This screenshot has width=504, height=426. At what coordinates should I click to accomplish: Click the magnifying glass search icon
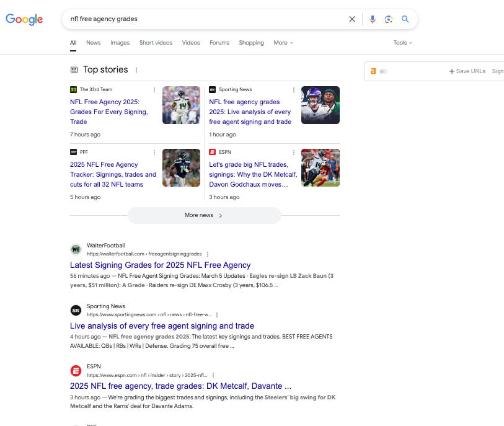coord(405,19)
